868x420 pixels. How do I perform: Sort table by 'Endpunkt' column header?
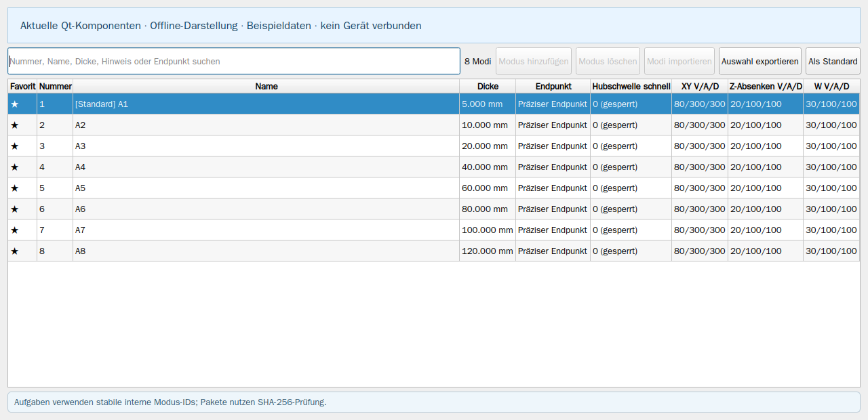pos(553,86)
